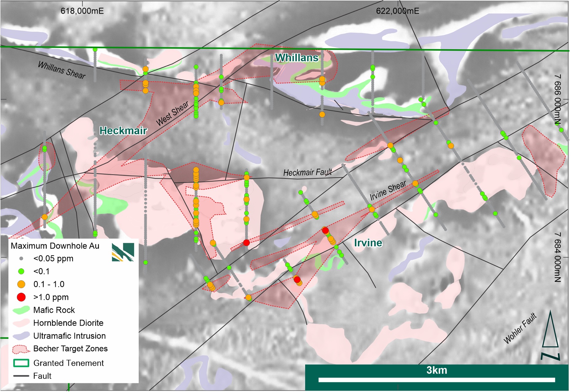This screenshot has height=392, width=571.
Task: Click the Heckmair Fault label
Action: pos(308,172)
